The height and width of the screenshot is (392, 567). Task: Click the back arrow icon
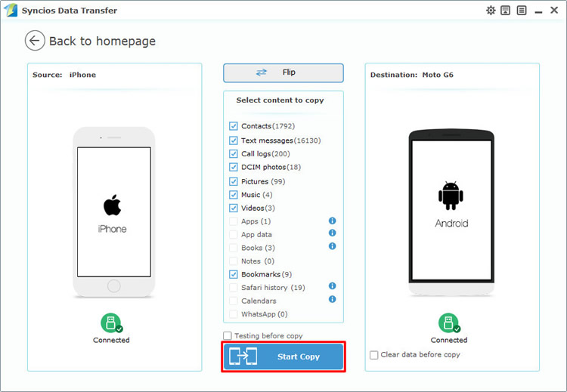click(x=35, y=41)
